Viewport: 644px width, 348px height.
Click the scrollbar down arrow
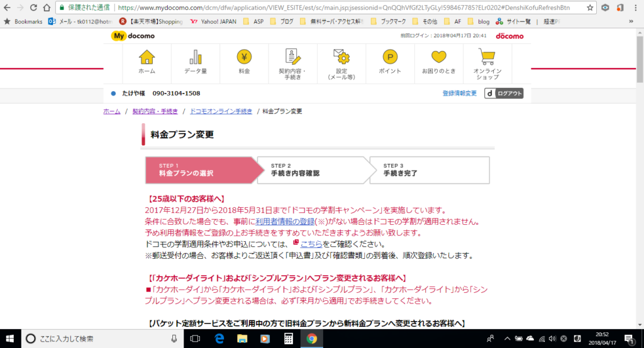[x=640, y=325]
